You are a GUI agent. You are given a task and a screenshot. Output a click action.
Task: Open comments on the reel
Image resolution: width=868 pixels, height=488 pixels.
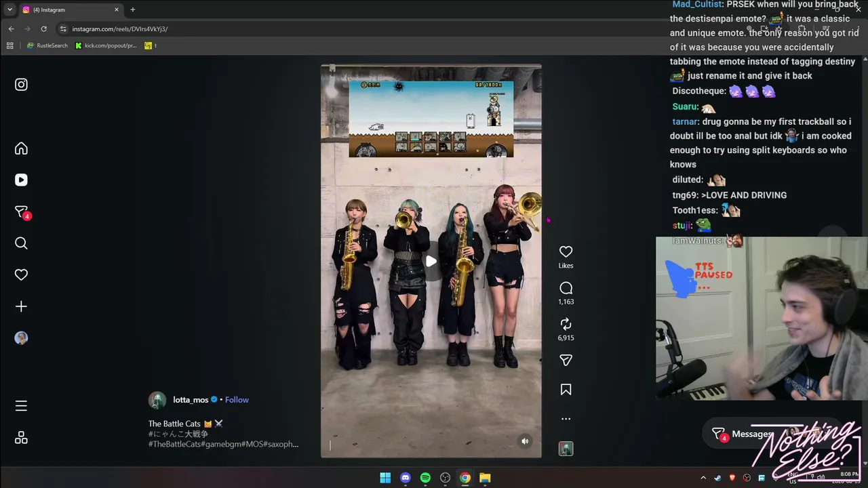(x=566, y=288)
